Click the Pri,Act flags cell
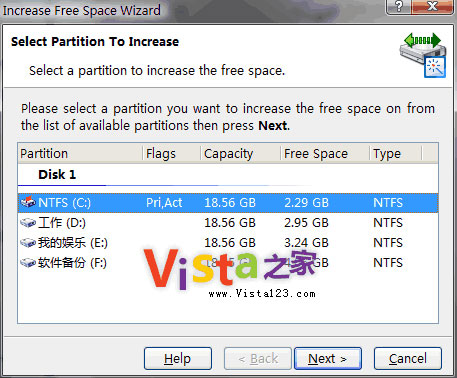457x378 pixels. tap(164, 203)
